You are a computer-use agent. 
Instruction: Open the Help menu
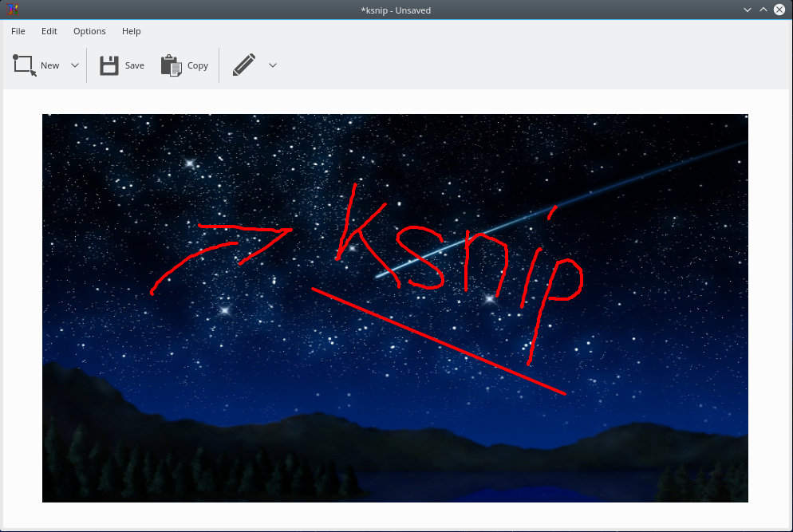pyautogui.click(x=131, y=31)
